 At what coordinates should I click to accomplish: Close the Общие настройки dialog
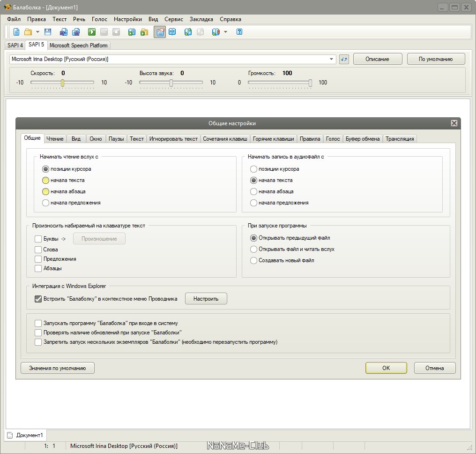[454, 123]
